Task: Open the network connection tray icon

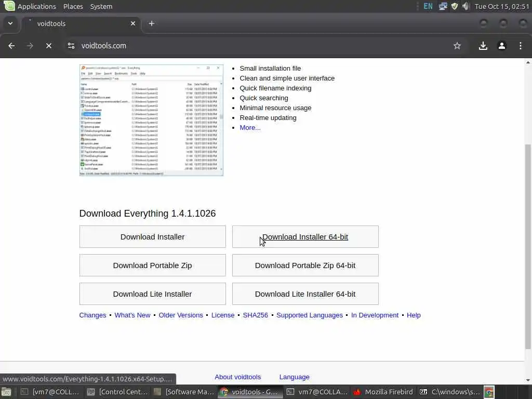Action: [x=443, y=6]
